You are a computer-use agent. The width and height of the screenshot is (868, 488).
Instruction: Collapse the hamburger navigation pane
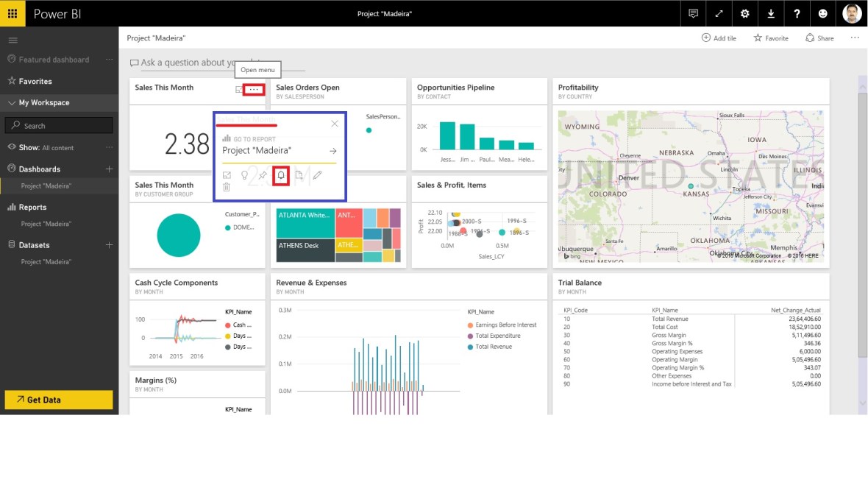(x=13, y=40)
